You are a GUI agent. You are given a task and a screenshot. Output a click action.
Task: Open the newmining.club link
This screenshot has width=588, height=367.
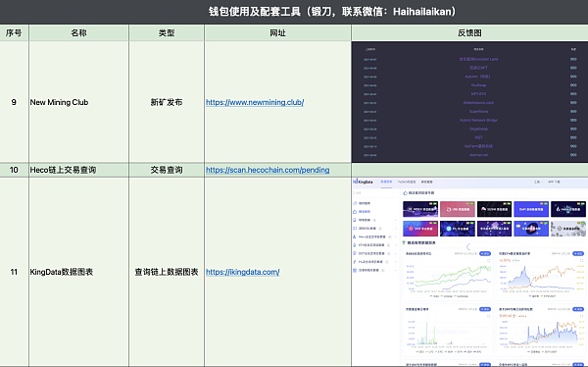coord(255,102)
